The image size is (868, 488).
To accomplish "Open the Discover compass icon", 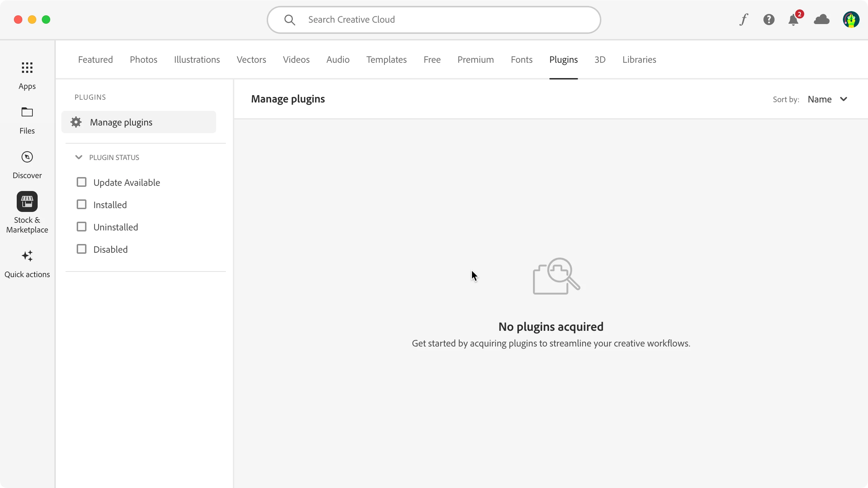I will coord(27,157).
